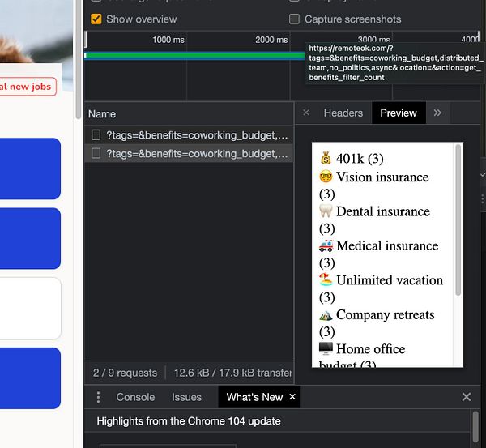This screenshot has height=448, width=486.
Task: Select the second ?tags=&benefits=coworking_budget request row
Action: (x=189, y=153)
